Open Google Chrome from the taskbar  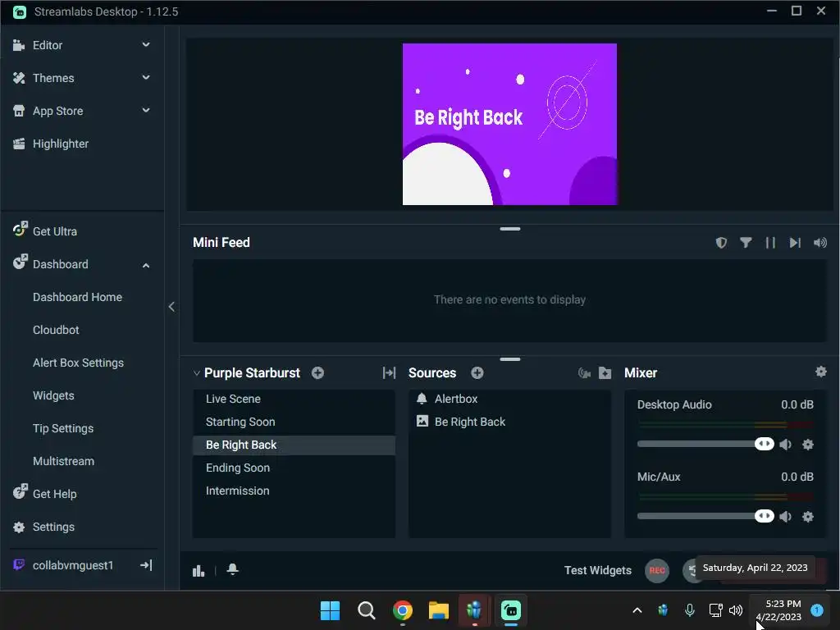pyautogui.click(x=402, y=610)
